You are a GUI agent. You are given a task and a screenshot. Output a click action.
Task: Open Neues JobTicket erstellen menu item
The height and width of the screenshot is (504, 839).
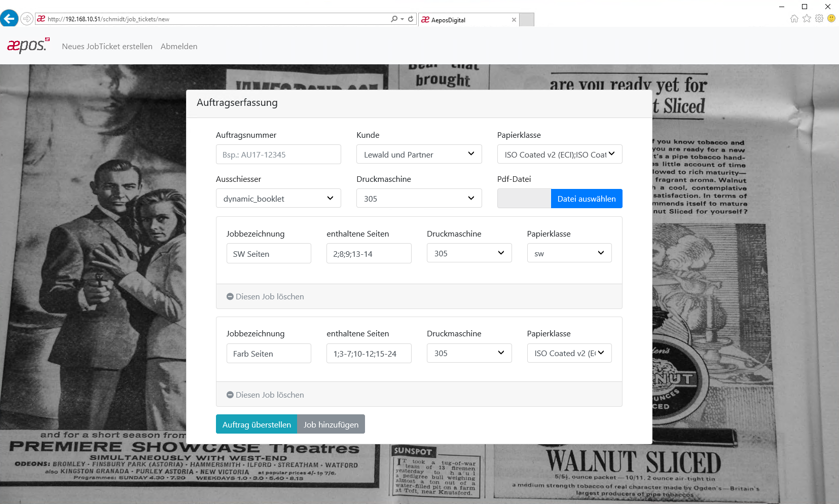pos(107,46)
